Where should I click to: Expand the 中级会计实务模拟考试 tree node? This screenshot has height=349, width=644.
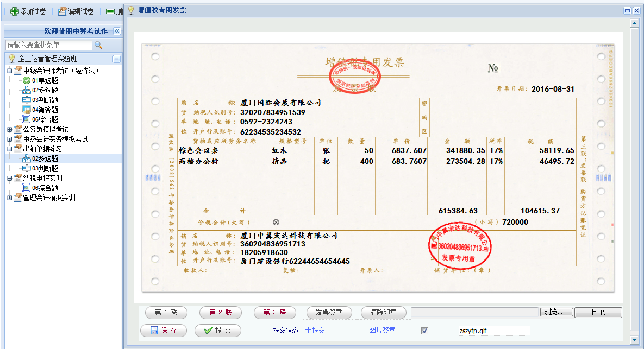click(x=9, y=139)
